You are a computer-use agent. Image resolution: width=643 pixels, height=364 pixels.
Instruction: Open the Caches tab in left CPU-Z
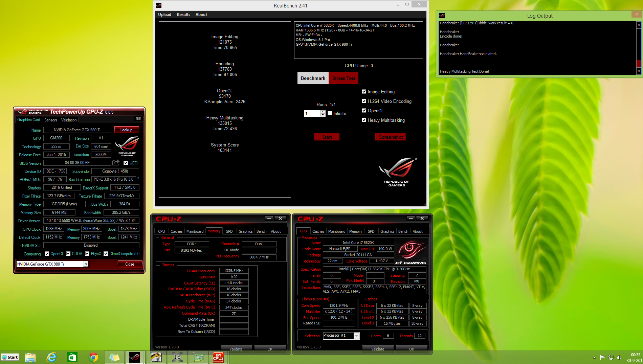(176, 231)
